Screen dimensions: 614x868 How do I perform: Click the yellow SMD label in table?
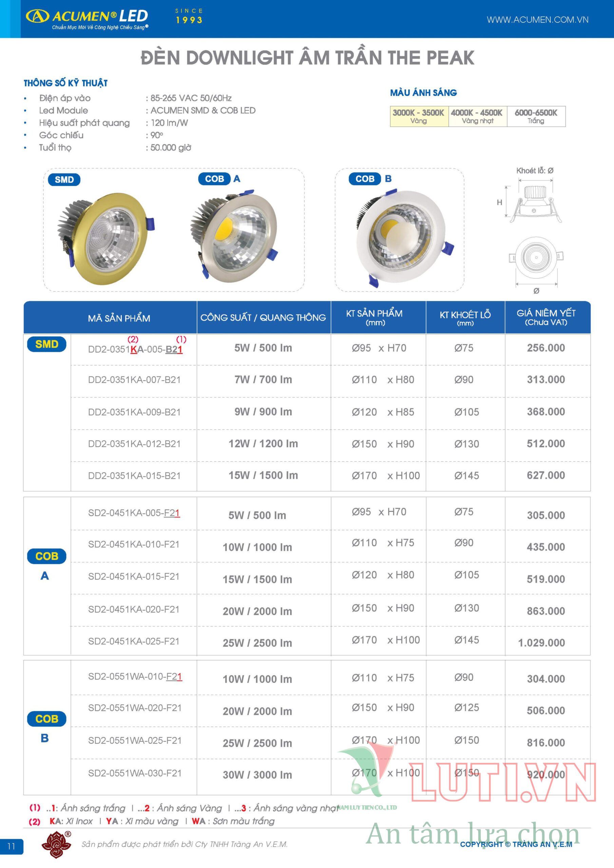tap(46, 344)
